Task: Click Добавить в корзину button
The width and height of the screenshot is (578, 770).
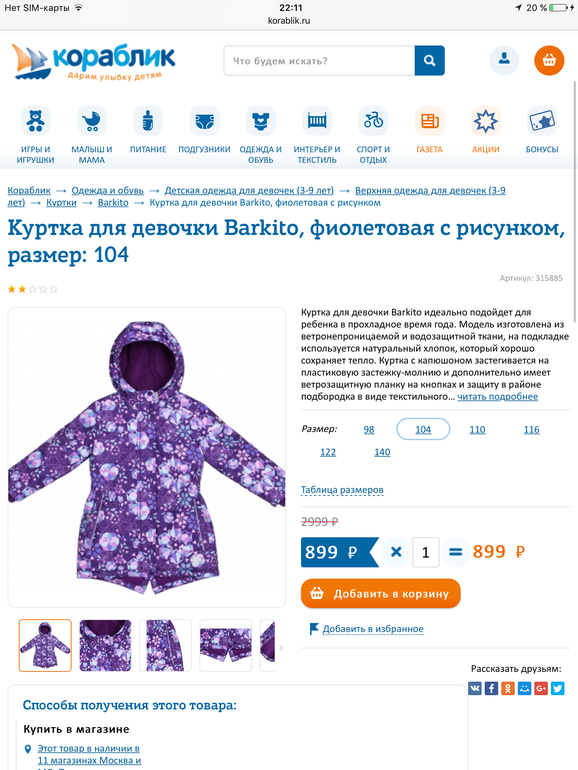Action: coord(381,594)
